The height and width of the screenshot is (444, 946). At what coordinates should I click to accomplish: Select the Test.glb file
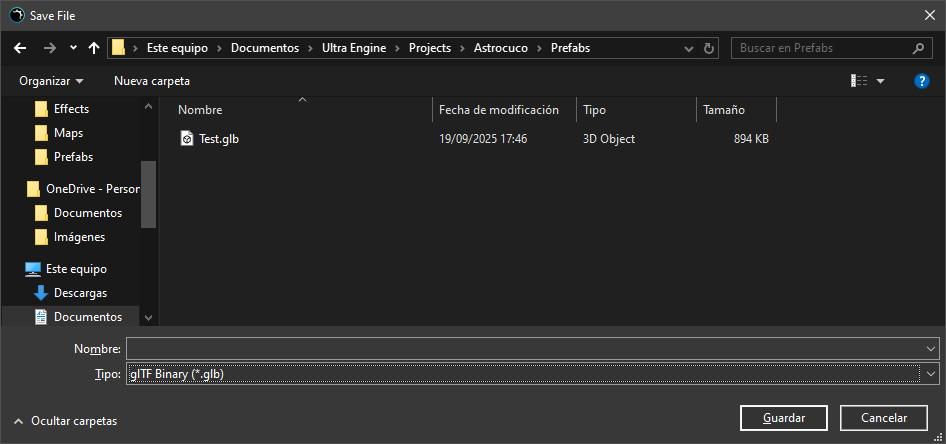tap(219, 139)
